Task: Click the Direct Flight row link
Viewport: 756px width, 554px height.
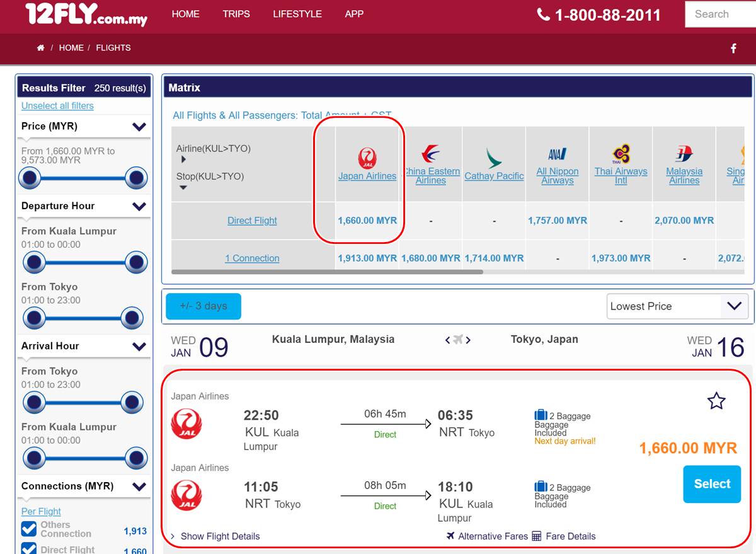Action: click(252, 221)
